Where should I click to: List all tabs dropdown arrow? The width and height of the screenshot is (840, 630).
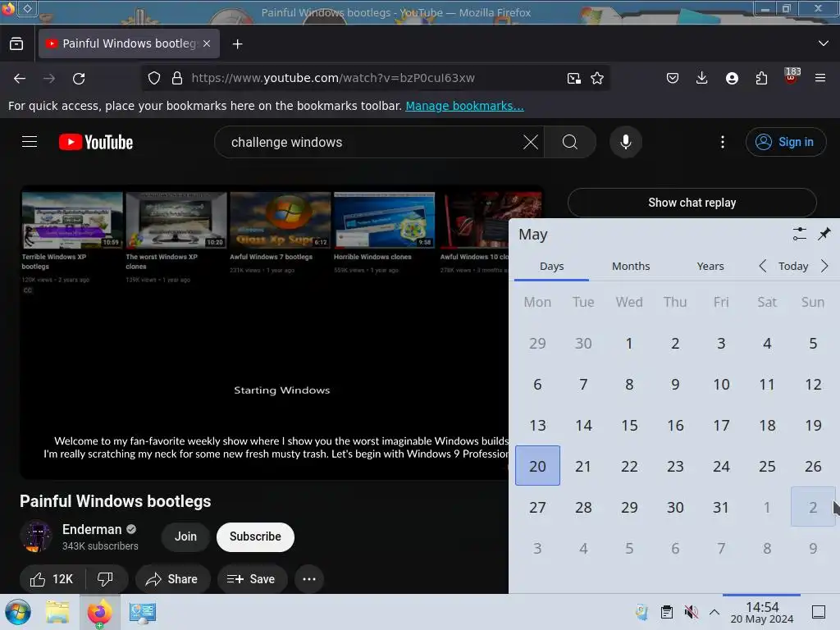(x=824, y=43)
